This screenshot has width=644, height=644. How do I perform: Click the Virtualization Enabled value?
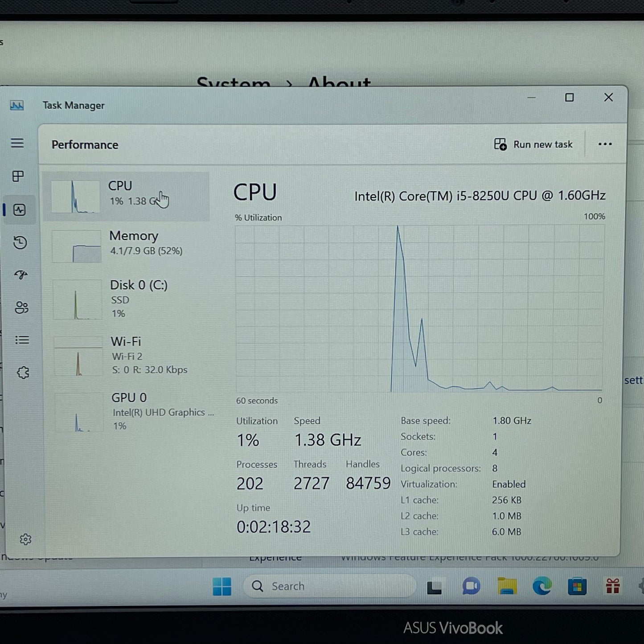[509, 484]
